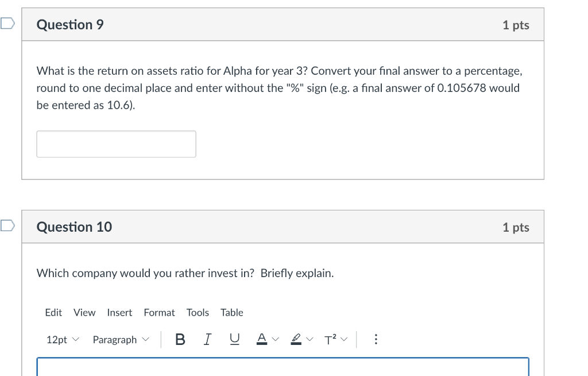Underline text with the U button
Screen dimensions: 588x376
coord(234,340)
